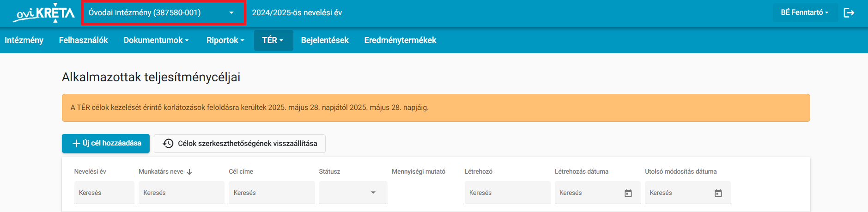The height and width of the screenshot is (212, 868).
Task: Navigate to Bejelentések
Action: tap(325, 40)
